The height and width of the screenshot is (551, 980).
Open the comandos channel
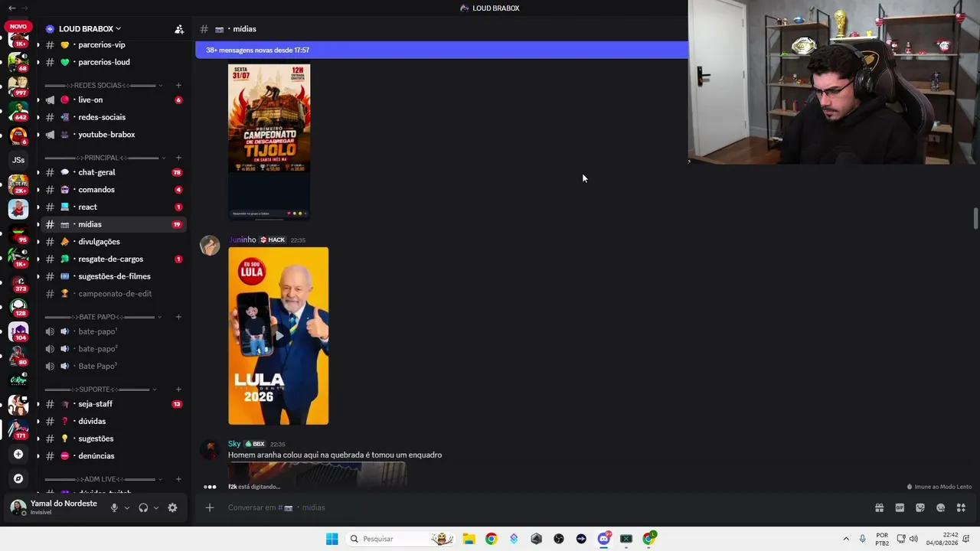click(x=114, y=190)
